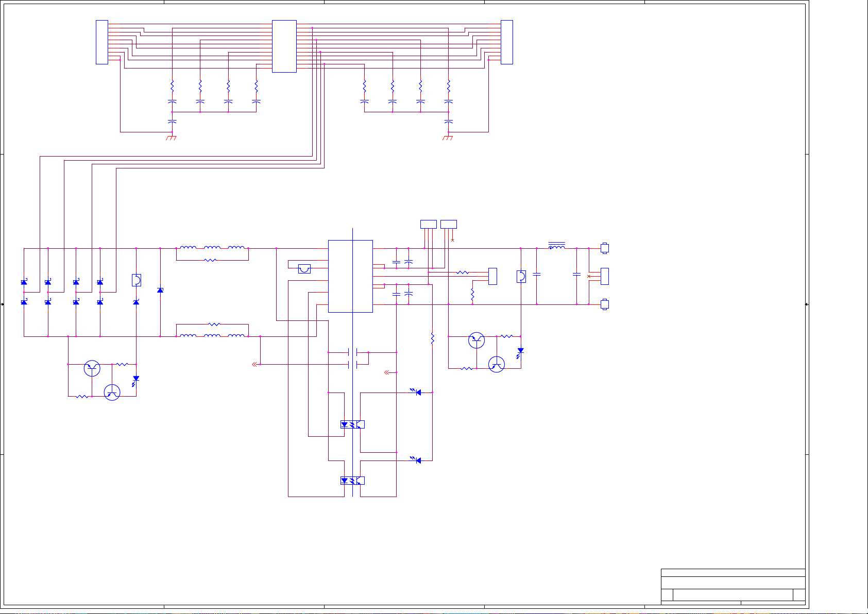
Task: Select the resistor paralleling the upper inductor chain
Action: pos(210,260)
